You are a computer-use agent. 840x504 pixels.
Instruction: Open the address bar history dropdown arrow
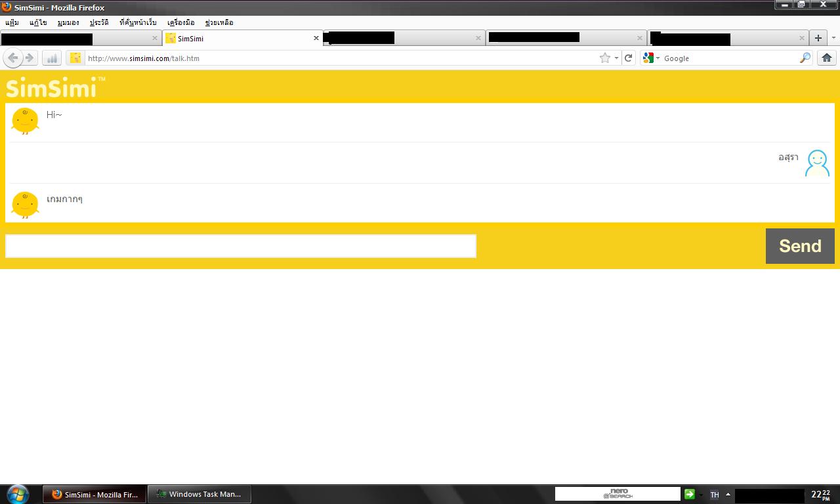coord(616,58)
